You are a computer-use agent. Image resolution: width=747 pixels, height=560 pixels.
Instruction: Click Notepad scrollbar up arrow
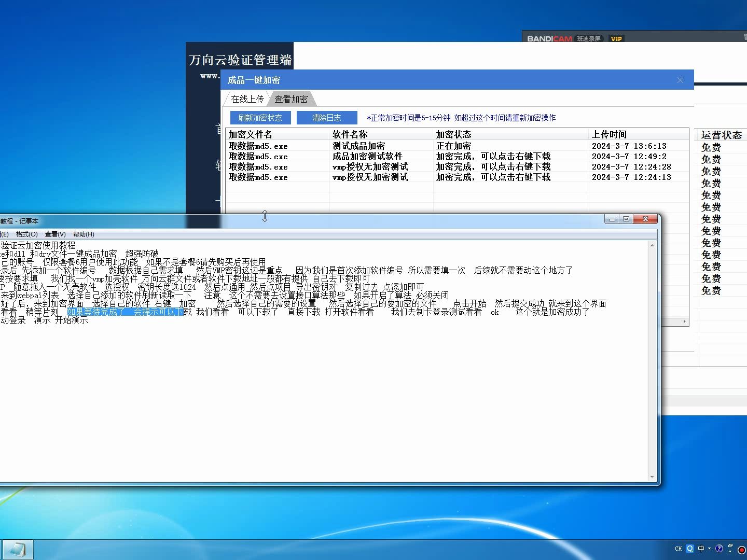pos(652,245)
